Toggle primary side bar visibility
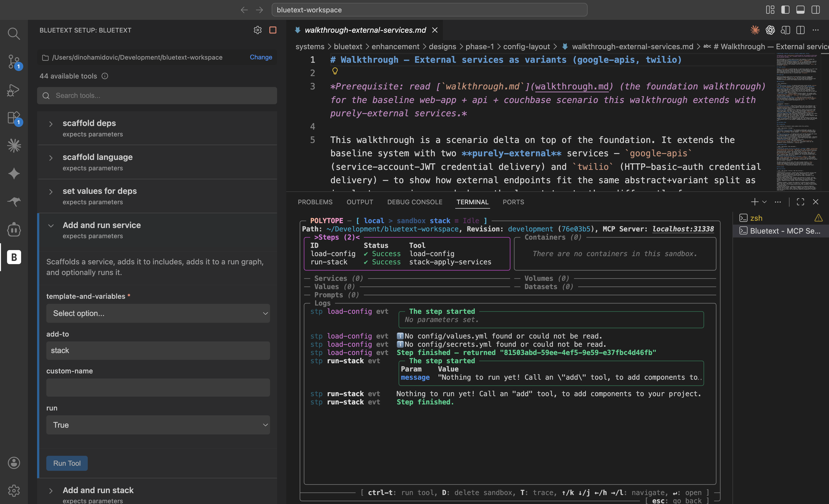 pyautogui.click(x=785, y=10)
